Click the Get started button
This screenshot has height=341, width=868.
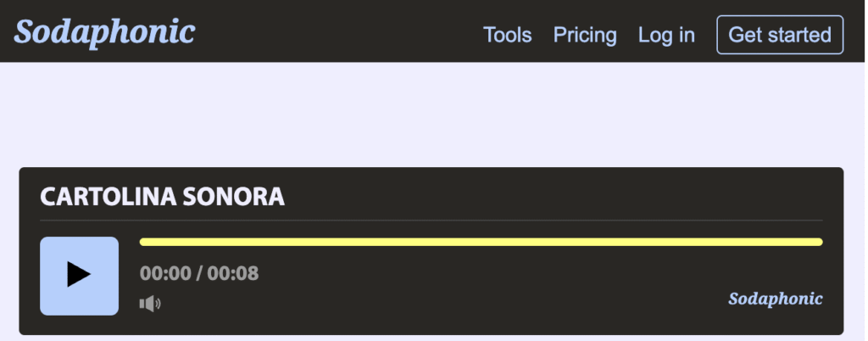[x=780, y=35]
